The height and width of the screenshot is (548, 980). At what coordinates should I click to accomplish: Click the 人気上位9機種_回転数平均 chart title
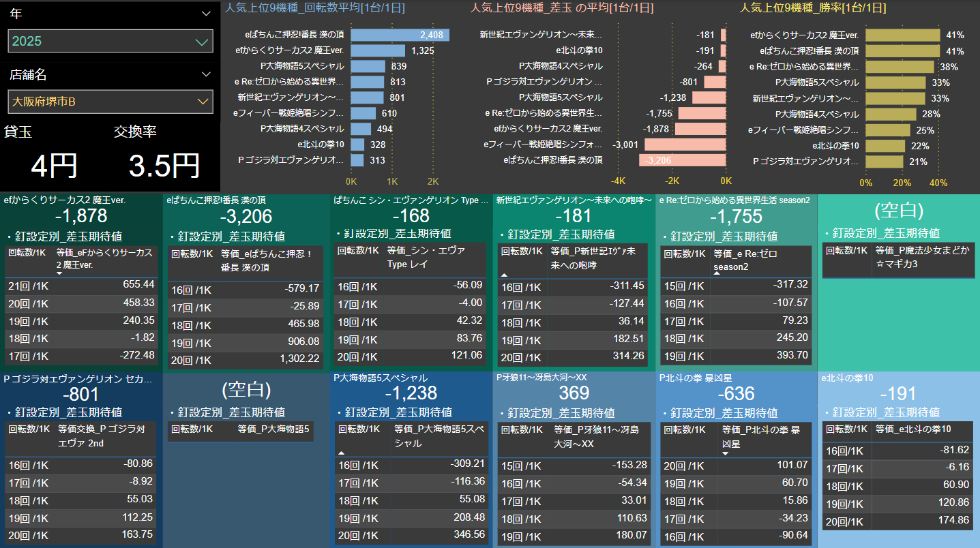pyautogui.click(x=316, y=8)
